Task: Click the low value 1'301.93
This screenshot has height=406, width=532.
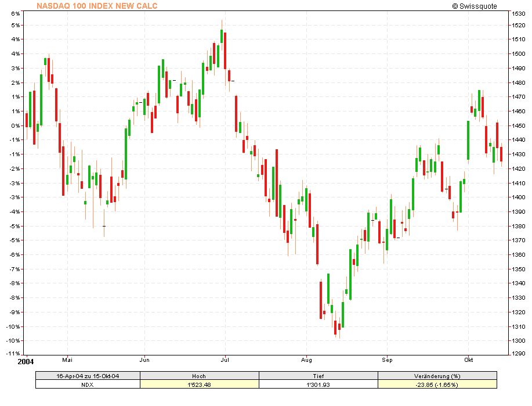Action: point(319,384)
